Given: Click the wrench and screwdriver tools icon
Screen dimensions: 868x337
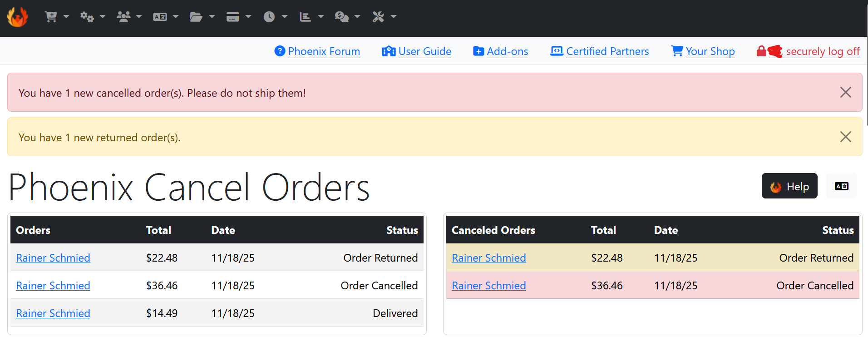Looking at the screenshot, I should click(x=384, y=17).
